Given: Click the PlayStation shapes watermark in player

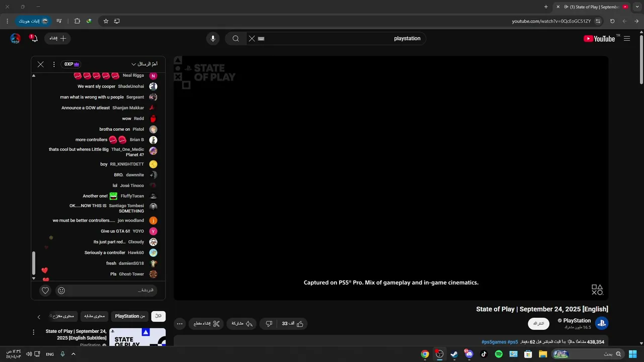Looking at the screenshot, I should coord(597,290).
